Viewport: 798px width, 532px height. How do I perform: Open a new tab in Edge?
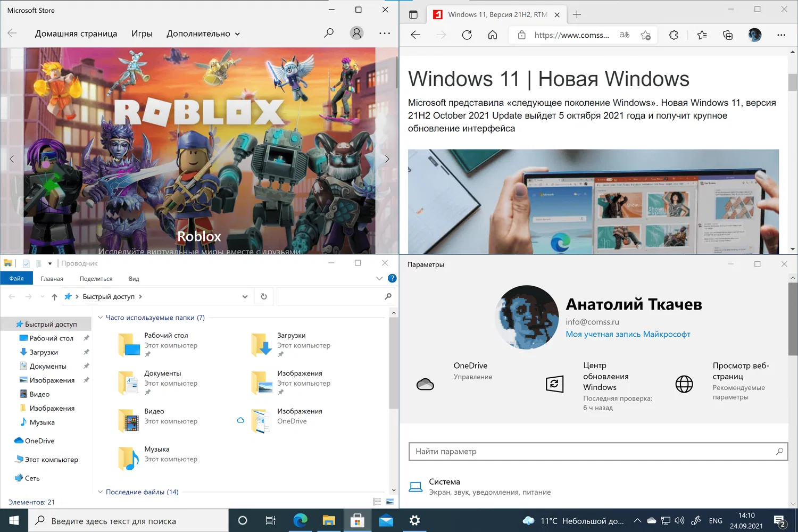(577, 14)
